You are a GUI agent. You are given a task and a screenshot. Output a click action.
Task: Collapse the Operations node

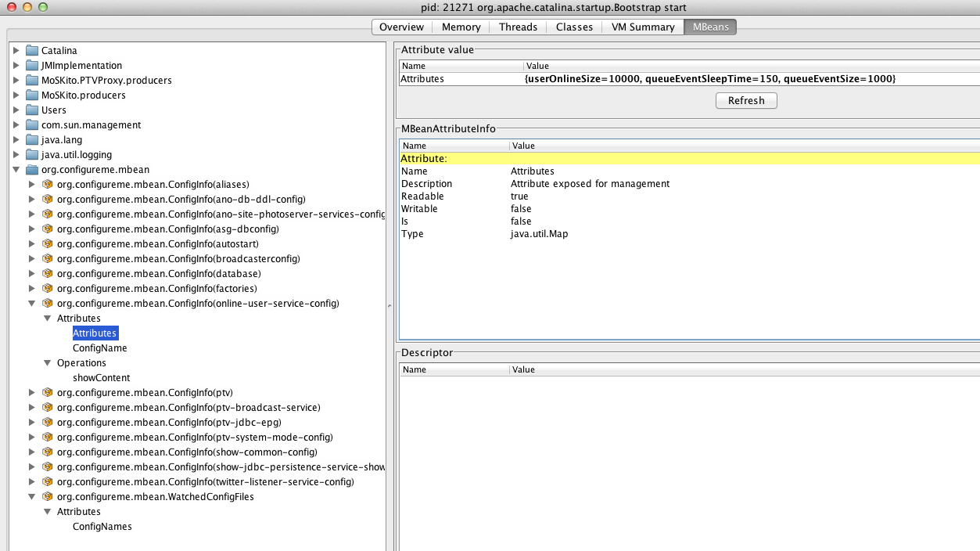47,362
